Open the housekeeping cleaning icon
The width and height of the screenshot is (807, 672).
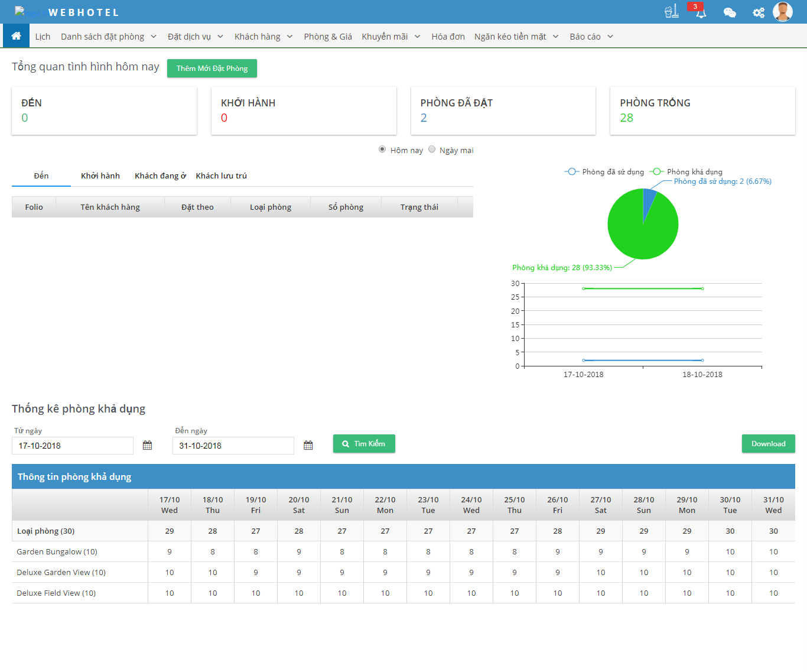click(671, 11)
